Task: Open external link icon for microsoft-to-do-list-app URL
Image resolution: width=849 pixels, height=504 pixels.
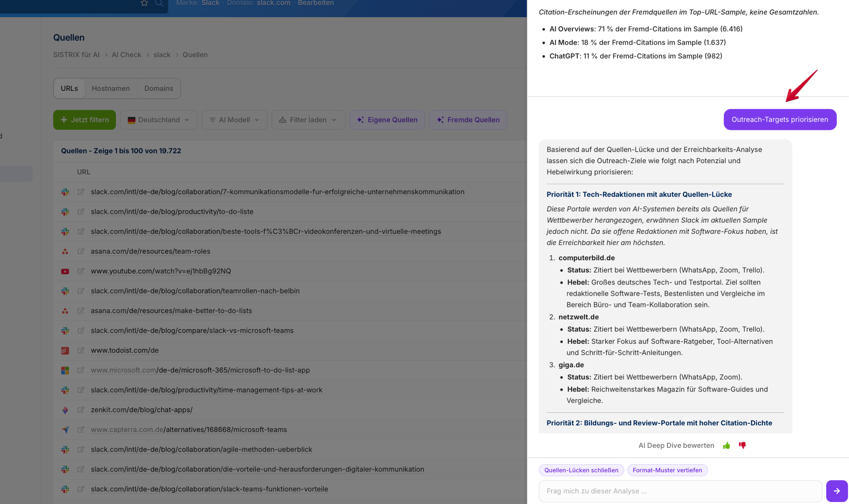Action: tap(81, 370)
